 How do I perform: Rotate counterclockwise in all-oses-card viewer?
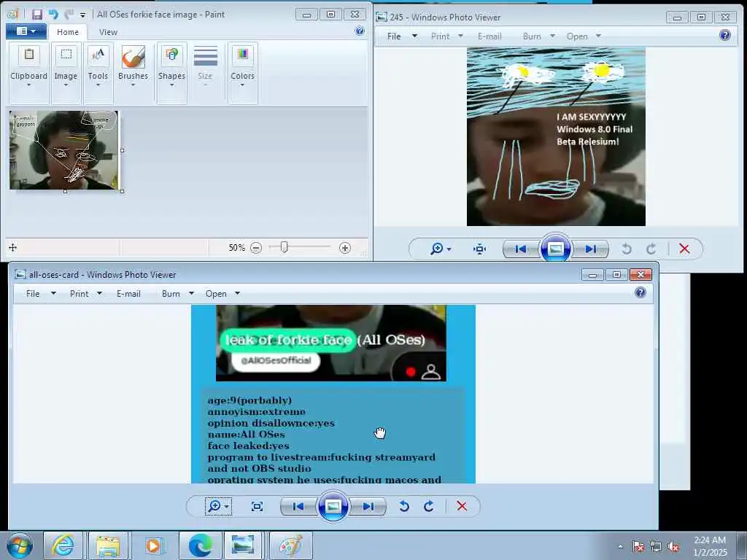click(404, 506)
